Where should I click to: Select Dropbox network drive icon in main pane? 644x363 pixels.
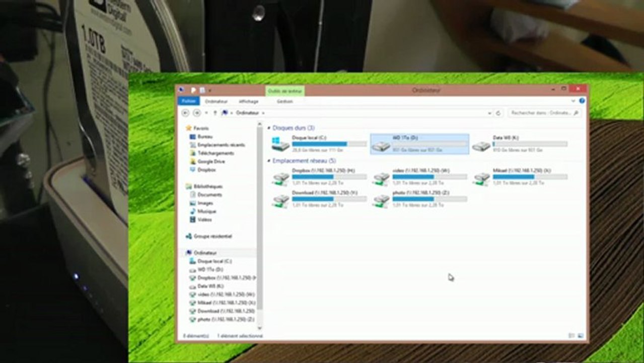pos(280,177)
